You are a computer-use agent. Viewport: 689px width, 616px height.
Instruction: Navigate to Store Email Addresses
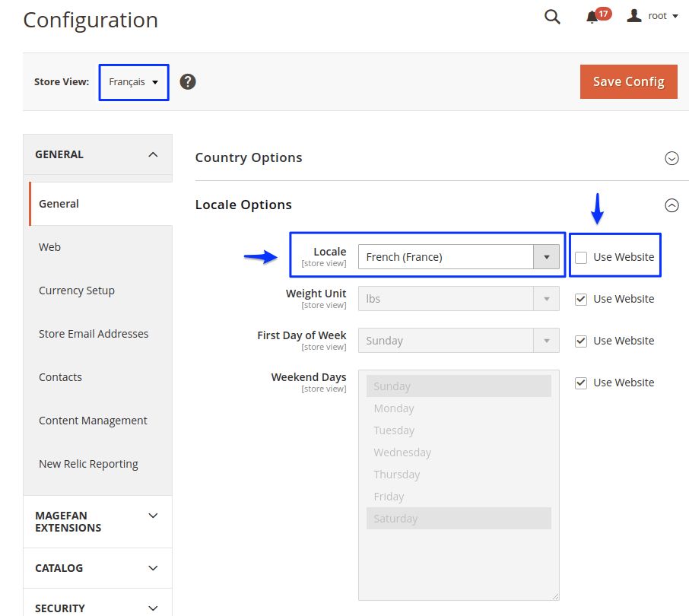pyautogui.click(x=93, y=333)
